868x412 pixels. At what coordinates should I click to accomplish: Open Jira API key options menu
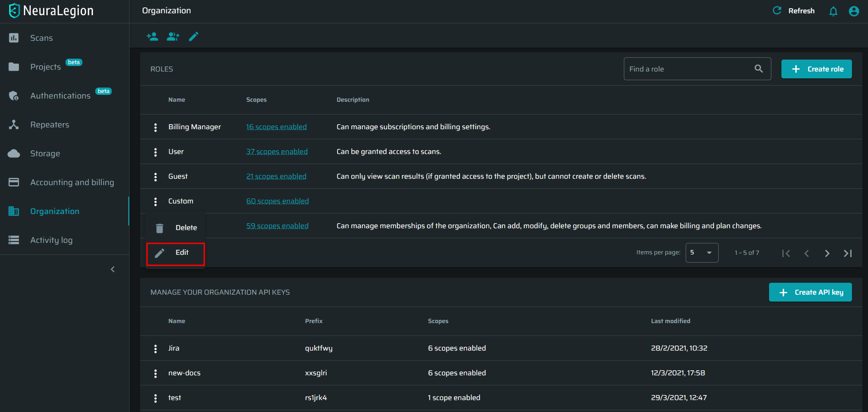pyautogui.click(x=156, y=348)
